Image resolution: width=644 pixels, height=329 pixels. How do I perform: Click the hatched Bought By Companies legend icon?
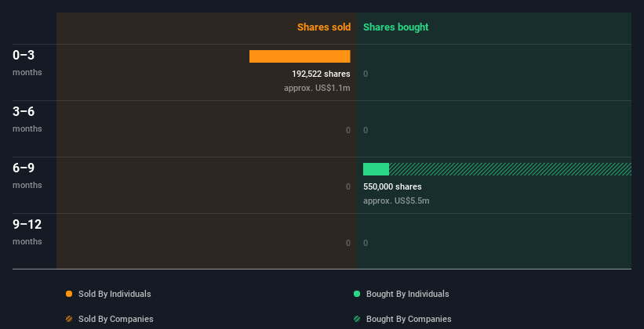coord(357,319)
